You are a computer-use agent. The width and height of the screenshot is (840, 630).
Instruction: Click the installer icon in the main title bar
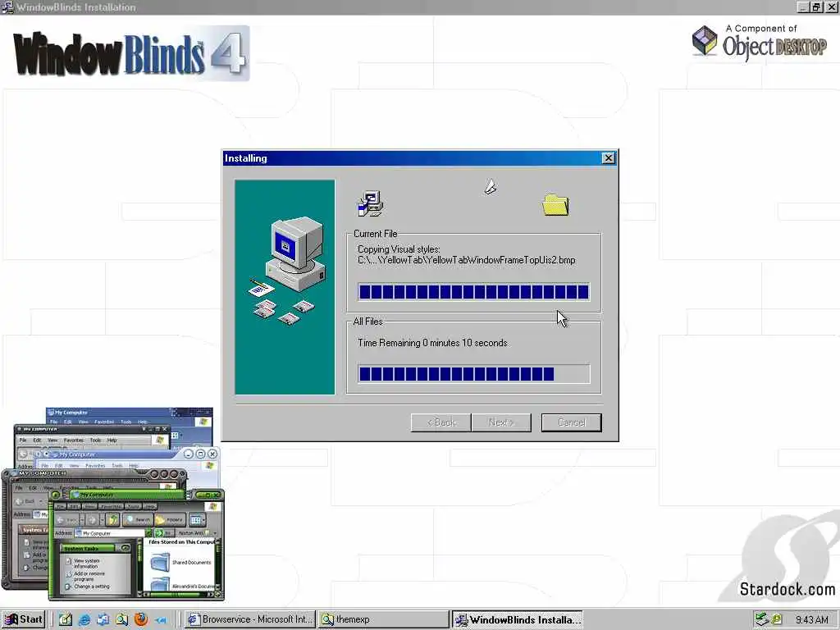point(7,7)
